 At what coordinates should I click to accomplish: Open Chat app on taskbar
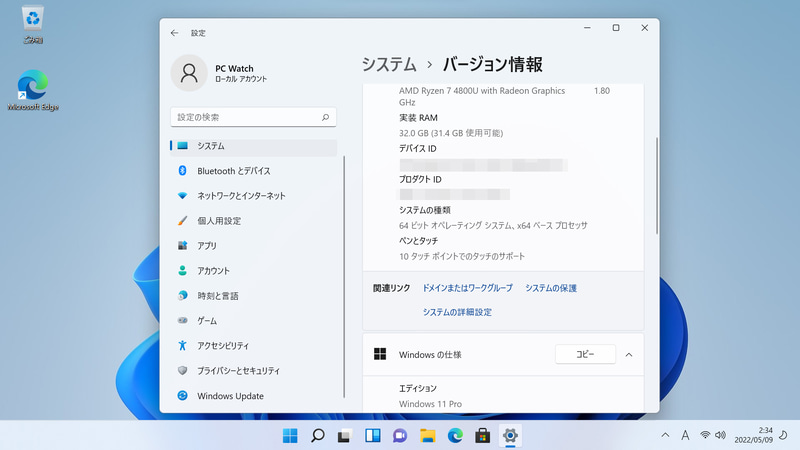click(401, 436)
